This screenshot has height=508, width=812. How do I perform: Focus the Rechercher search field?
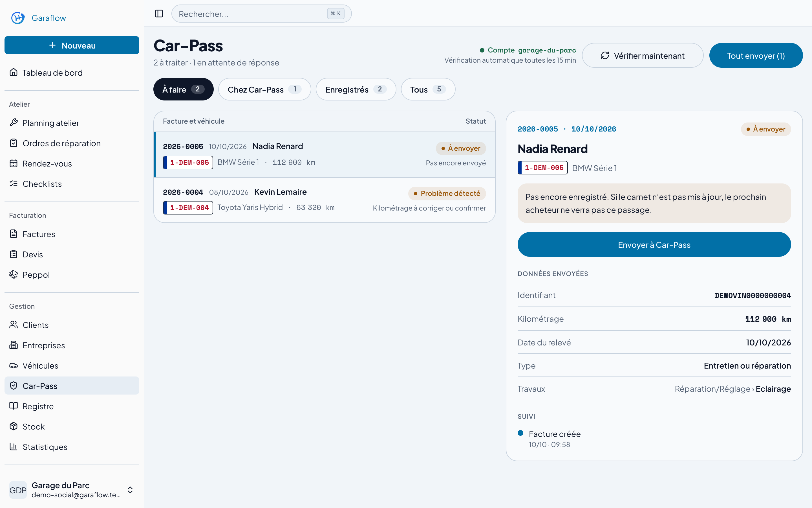pos(261,14)
